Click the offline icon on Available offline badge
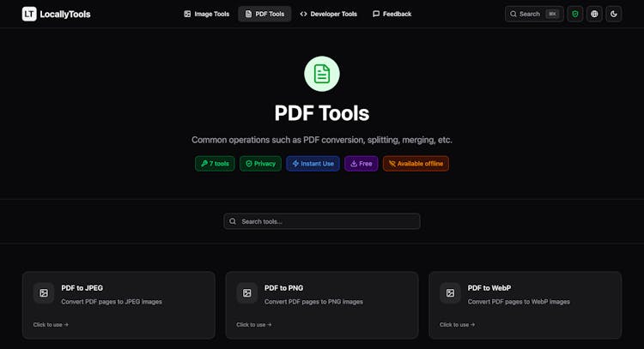 coord(392,164)
